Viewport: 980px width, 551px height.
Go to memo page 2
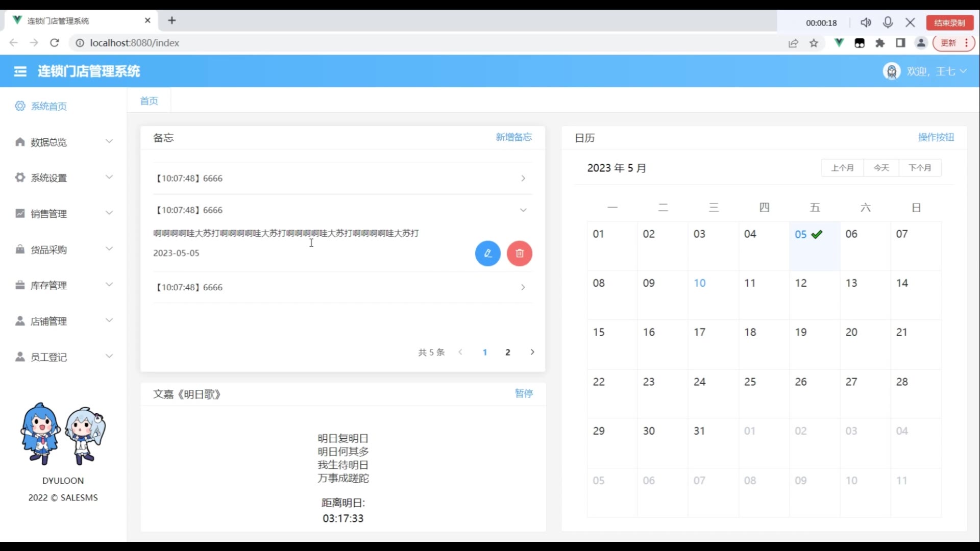pyautogui.click(x=508, y=352)
